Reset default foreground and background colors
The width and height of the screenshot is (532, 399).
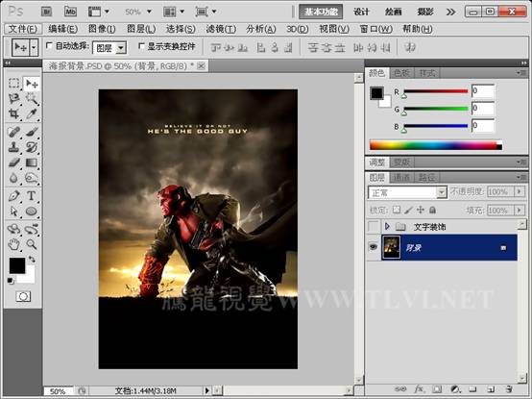11,281
